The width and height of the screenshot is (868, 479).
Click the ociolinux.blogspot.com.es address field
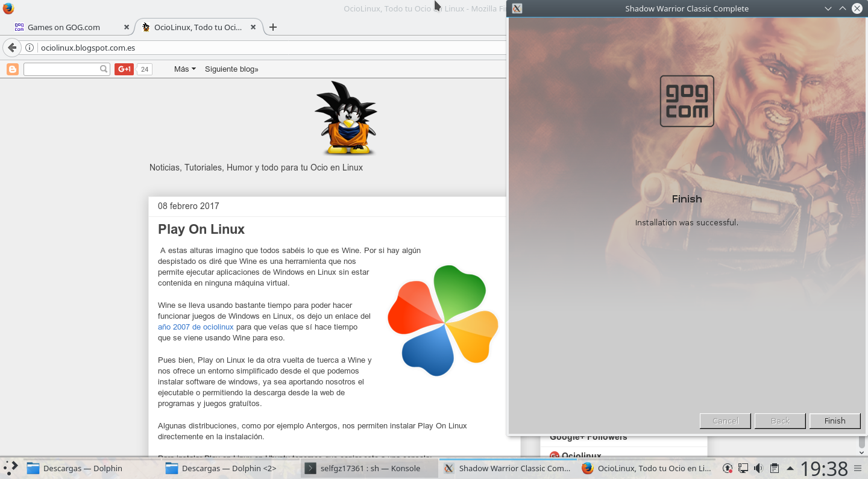coord(271,48)
